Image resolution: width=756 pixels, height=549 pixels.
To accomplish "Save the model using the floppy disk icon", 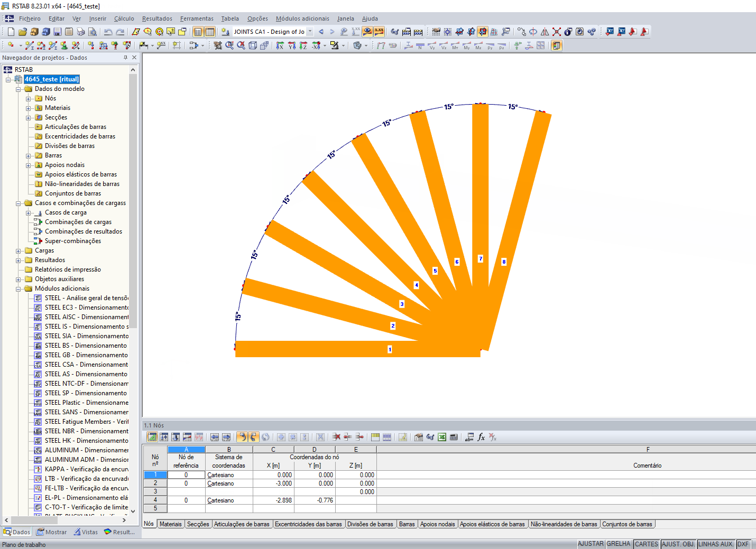I will pos(57,32).
